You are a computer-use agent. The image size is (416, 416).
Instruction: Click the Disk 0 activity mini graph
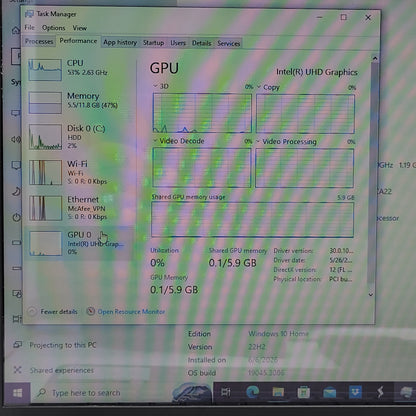tap(45, 137)
